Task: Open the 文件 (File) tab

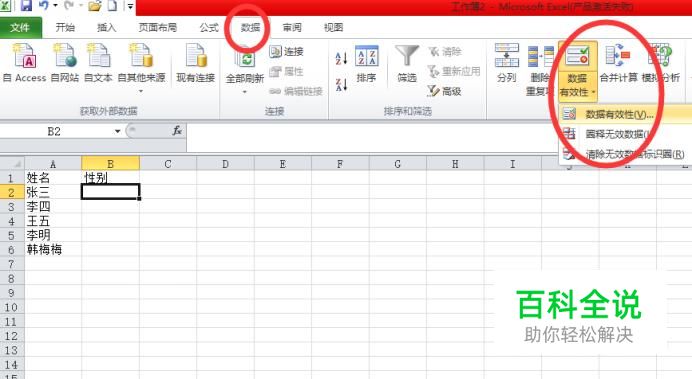Action: tap(20, 27)
